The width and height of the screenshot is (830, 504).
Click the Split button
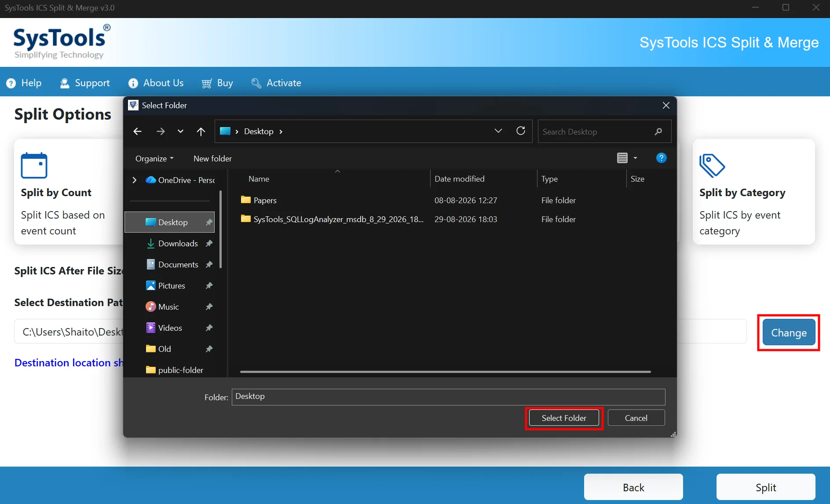(x=766, y=487)
